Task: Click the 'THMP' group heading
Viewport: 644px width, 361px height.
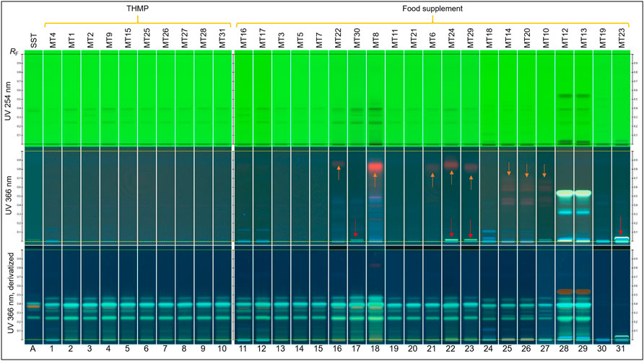Action: point(138,8)
